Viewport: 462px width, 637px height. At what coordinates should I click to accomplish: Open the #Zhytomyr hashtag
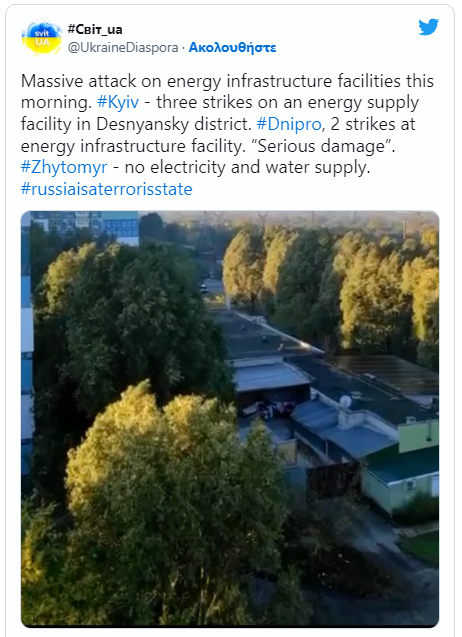pos(64,167)
